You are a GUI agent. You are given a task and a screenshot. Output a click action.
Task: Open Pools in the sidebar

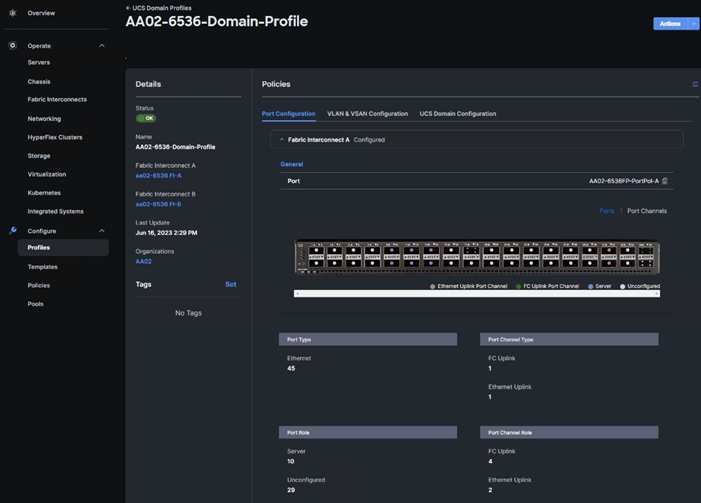click(36, 304)
